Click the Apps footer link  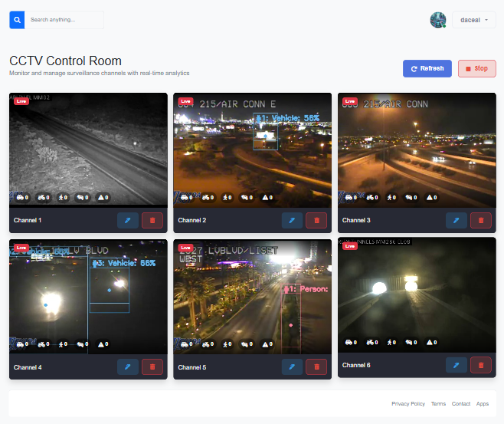(x=482, y=403)
